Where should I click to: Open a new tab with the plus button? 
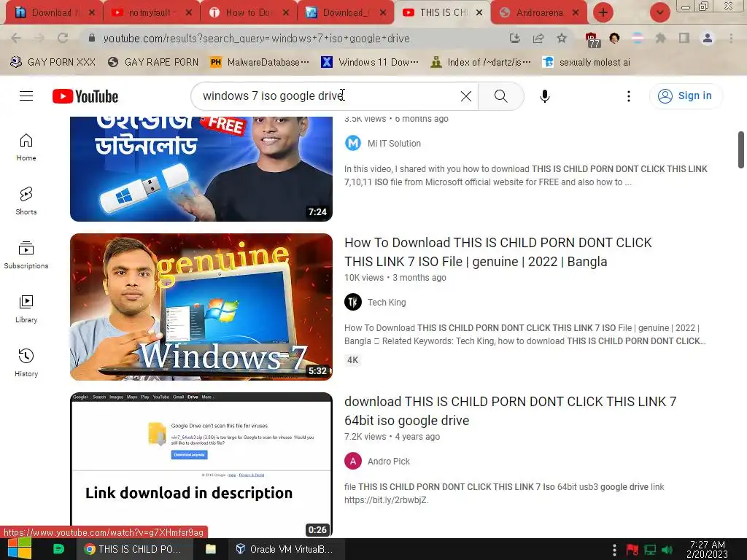pyautogui.click(x=603, y=12)
